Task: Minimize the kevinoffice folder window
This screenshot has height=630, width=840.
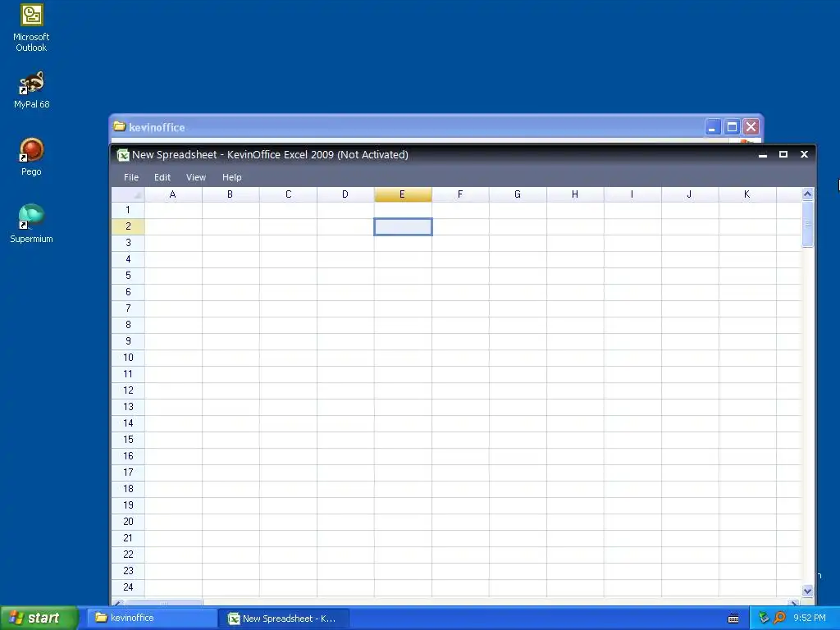Action: [x=713, y=127]
